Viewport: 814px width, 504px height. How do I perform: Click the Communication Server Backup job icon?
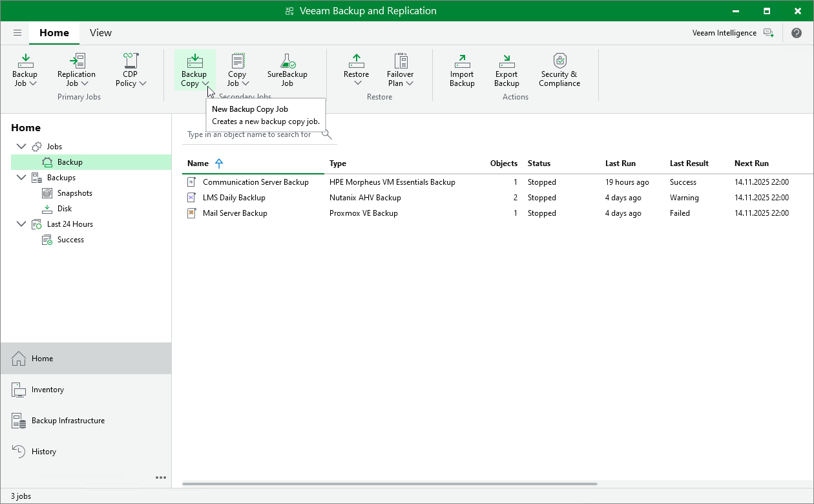click(x=191, y=182)
